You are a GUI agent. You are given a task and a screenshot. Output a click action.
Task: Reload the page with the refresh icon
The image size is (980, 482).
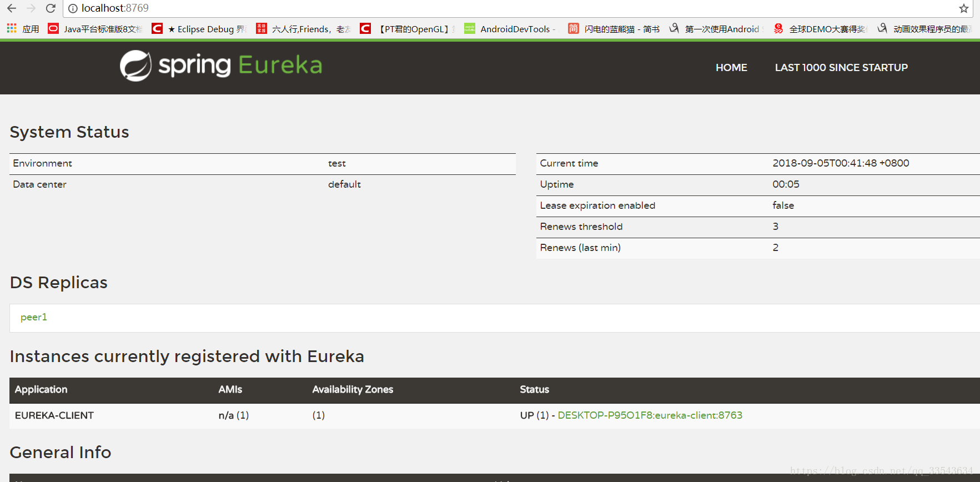(51, 8)
